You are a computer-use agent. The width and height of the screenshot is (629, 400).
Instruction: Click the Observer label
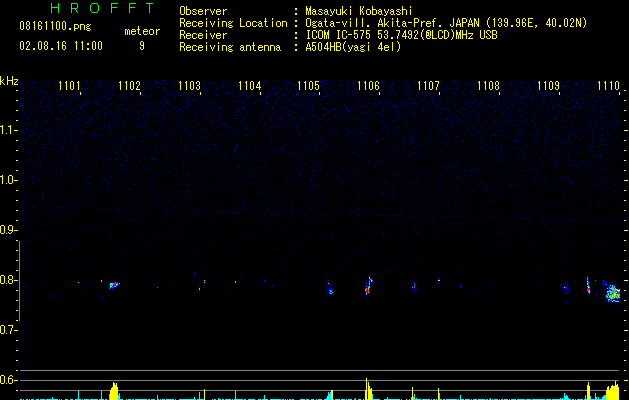coord(203,11)
